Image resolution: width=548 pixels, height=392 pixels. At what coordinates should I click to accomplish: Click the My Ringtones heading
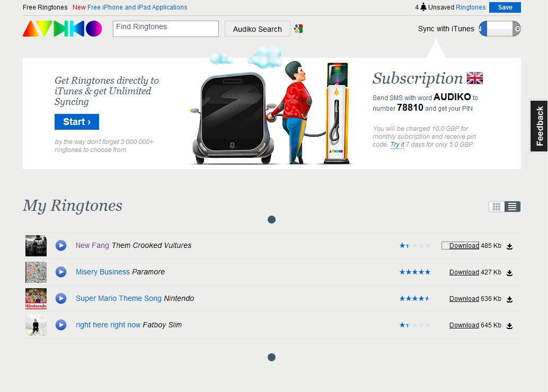pos(73,206)
